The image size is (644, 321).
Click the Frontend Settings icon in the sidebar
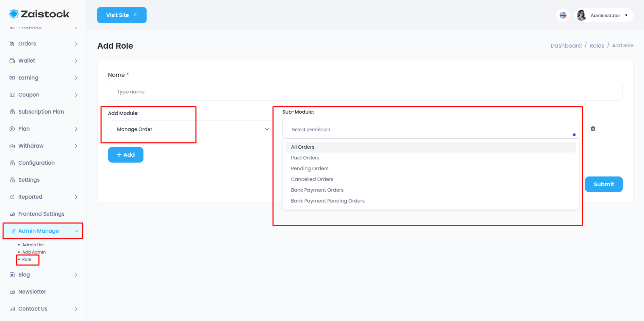(x=12, y=214)
